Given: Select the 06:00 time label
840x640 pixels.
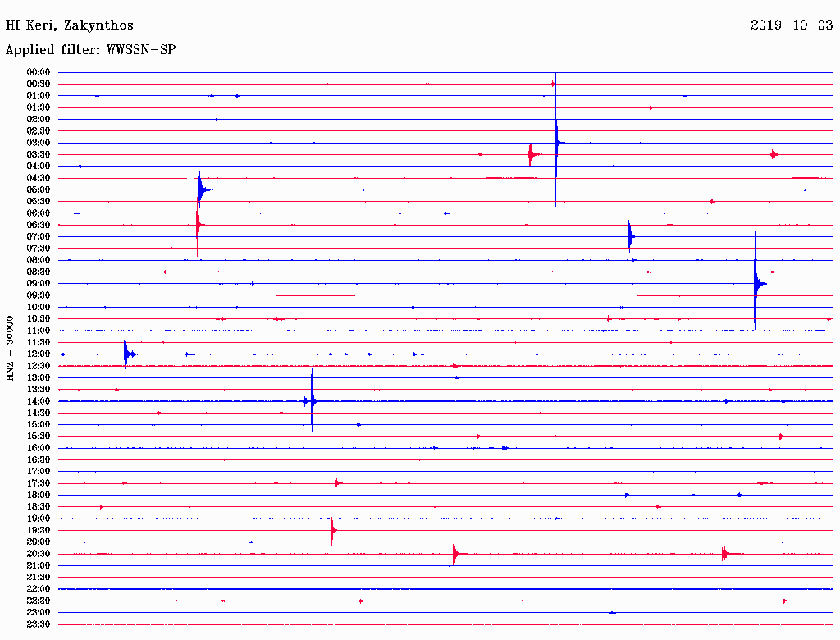Looking at the screenshot, I should coord(38,213).
